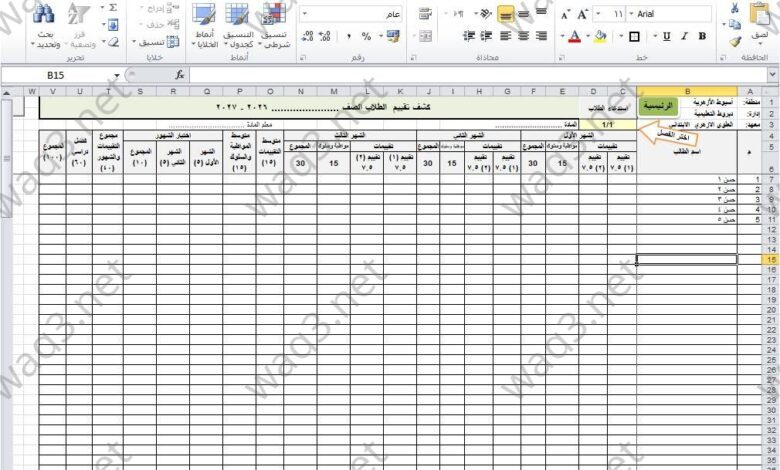The image size is (780, 470).
Task: Click the yellow fill color bucket
Action: pos(600,36)
